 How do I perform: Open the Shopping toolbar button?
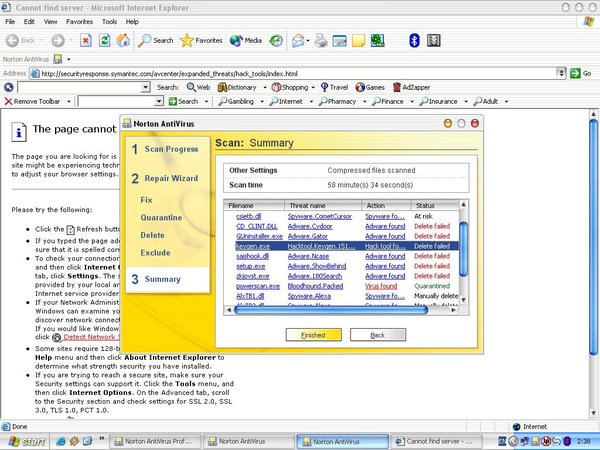point(290,87)
